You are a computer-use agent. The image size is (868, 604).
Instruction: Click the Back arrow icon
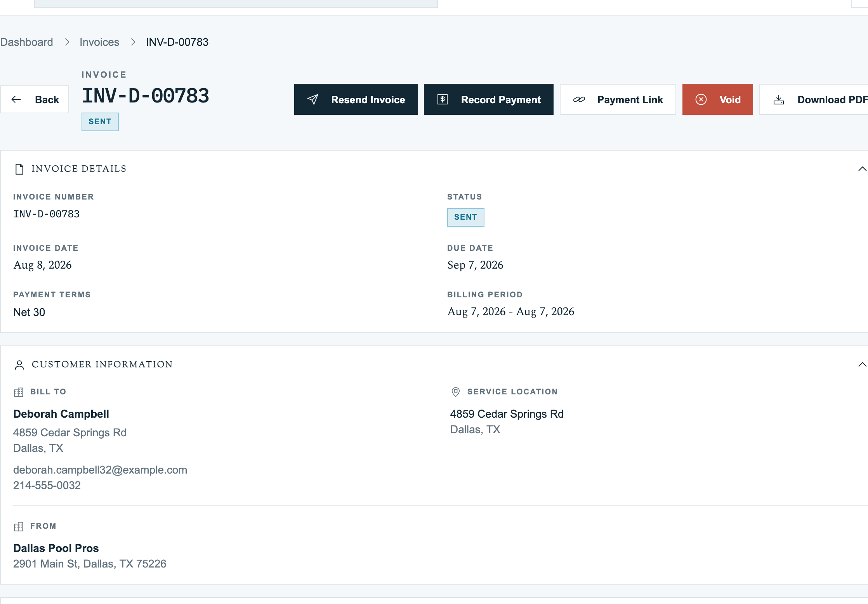pyautogui.click(x=16, y=100)
